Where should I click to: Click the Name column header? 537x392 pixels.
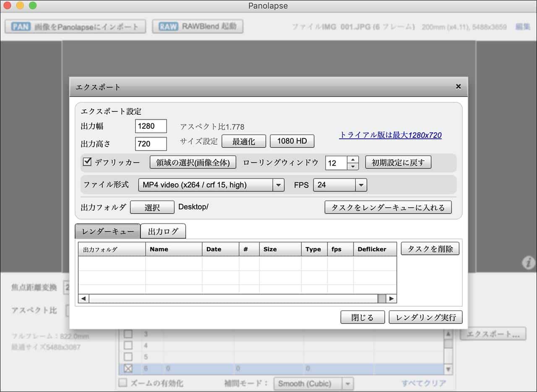pyautogui.click(x=174, y=249)
